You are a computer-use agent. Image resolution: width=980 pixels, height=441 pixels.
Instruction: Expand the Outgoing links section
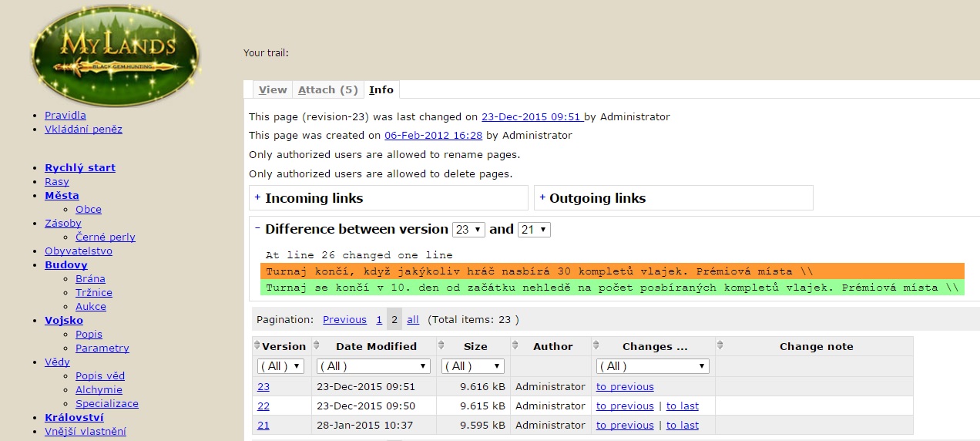coord(542,197)
